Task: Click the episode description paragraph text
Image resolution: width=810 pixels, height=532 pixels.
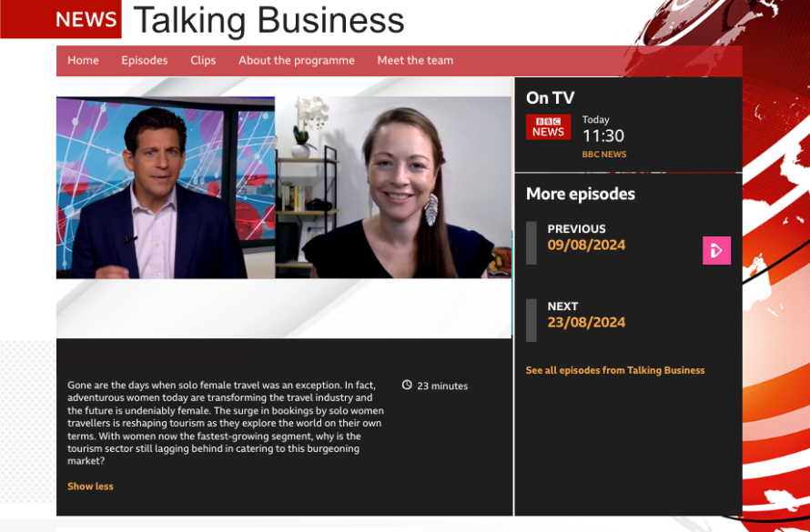Action: 225,423
